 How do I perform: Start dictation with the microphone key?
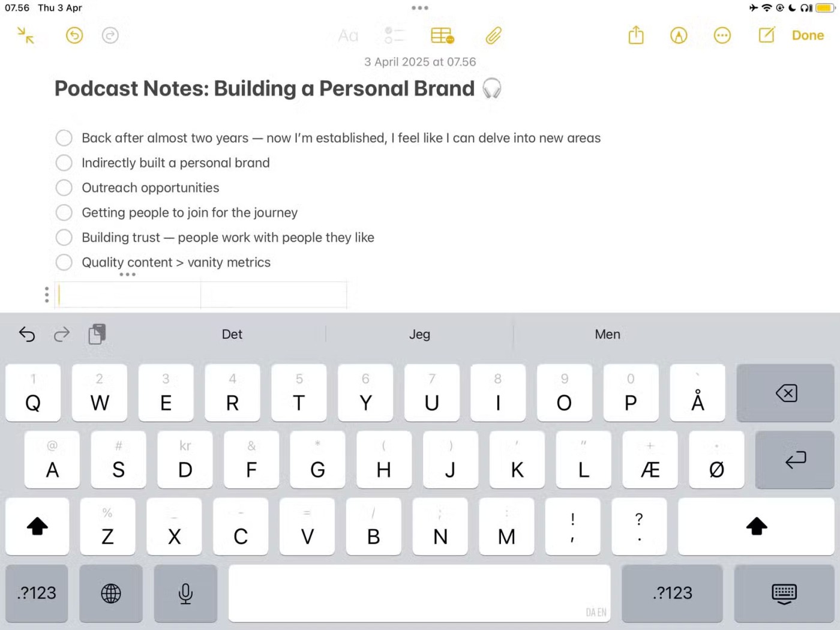click(x=185, y=593)
